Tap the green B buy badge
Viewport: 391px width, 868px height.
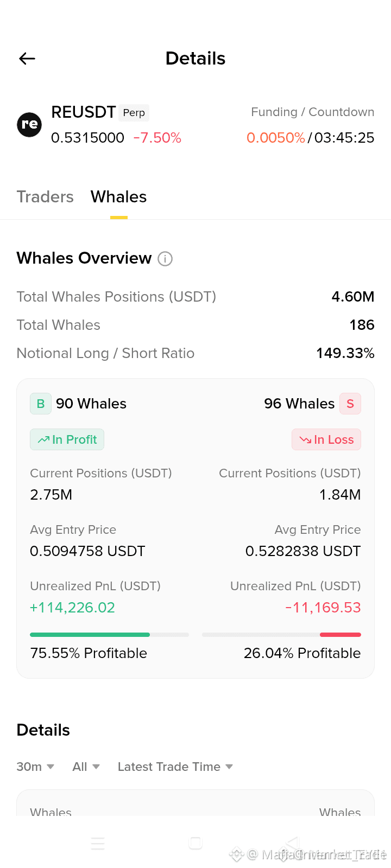point(41,404)
